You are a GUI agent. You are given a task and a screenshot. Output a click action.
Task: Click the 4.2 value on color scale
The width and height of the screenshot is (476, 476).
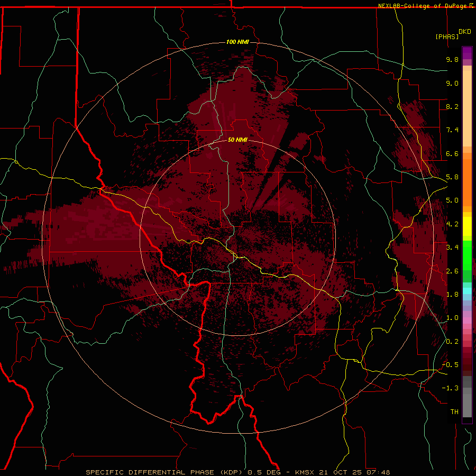click(452, 224)
